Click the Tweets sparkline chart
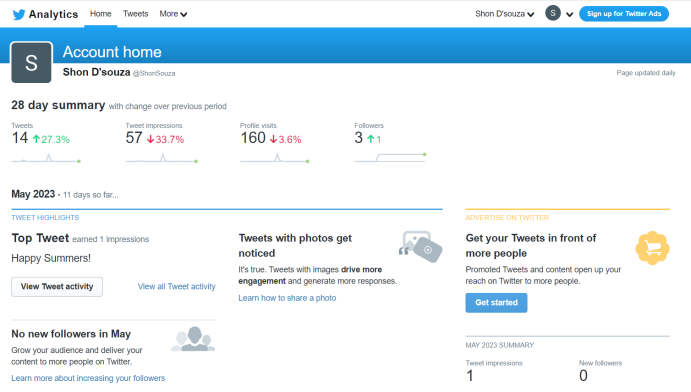This screenshot has height=392, width=691. (46, 158)
